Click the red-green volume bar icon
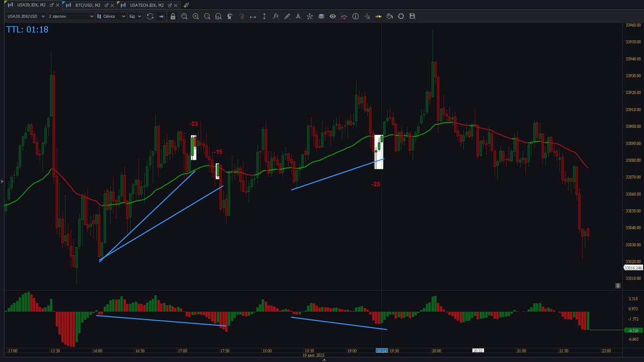Image resolution: width=644 pixels, height=362 pixels. click(378, 16)
